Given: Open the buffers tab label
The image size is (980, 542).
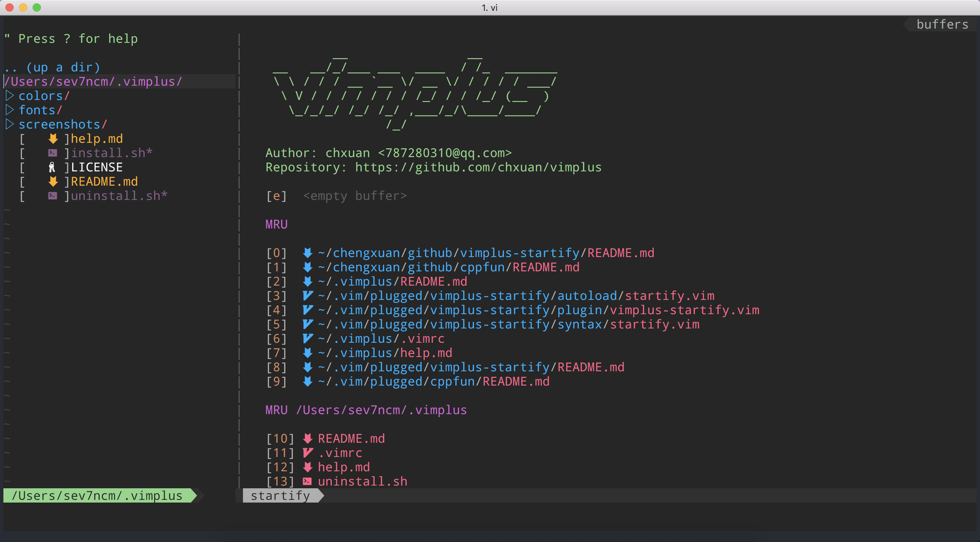Looking at the screenshot, I should (x=942, y=24).
